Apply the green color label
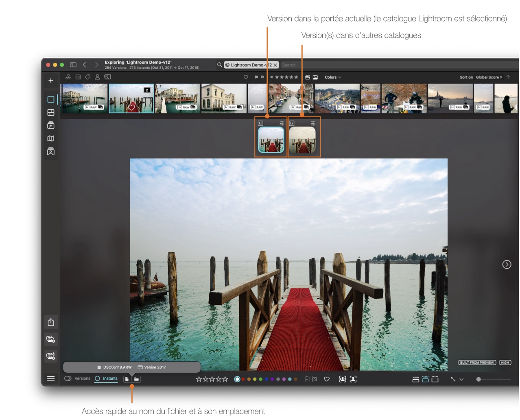This screenshot has width=520, height=420. click(261, 379)
